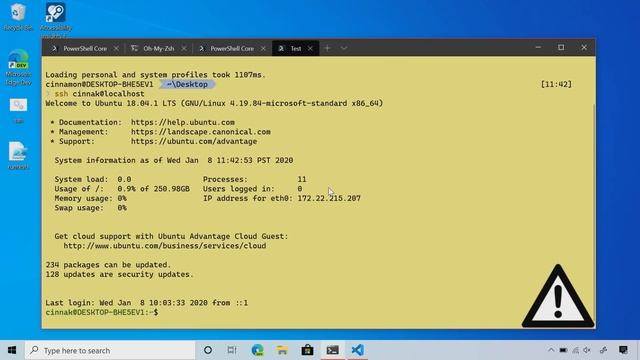640x360 pixels.
Task: Click the ~\Desktop path segment in prompt
Action: coord(187,84)
